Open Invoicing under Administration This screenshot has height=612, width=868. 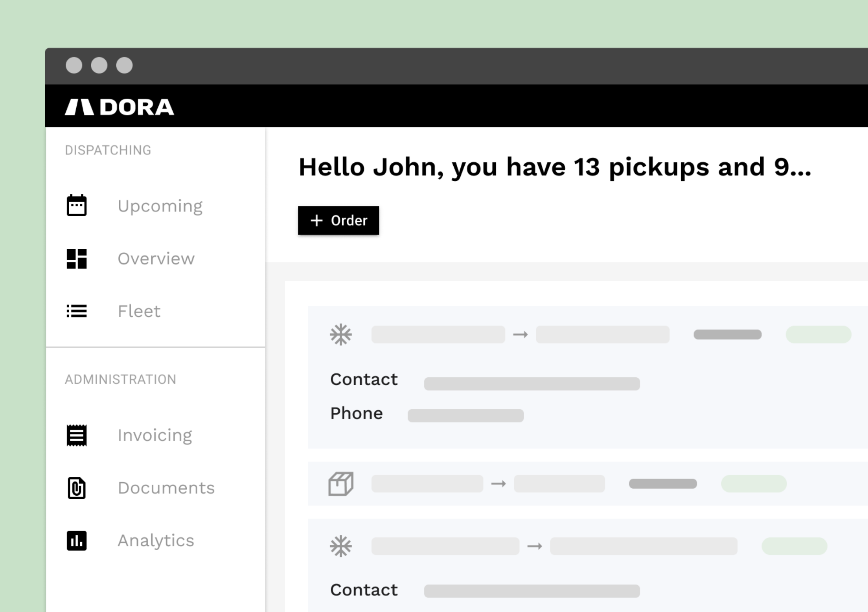tap(154, 435)
